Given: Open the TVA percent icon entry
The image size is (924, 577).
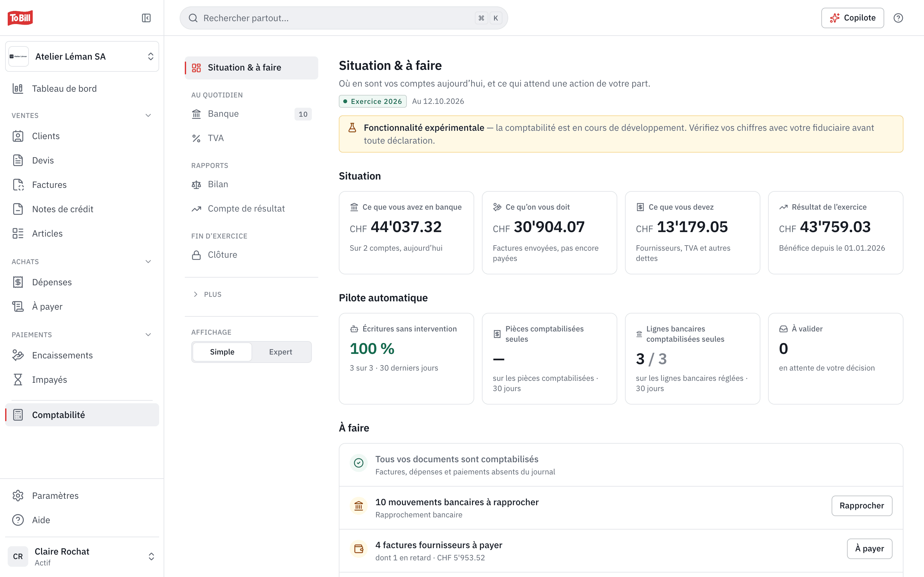Looking at the screenshot, I should click(196, 138).
